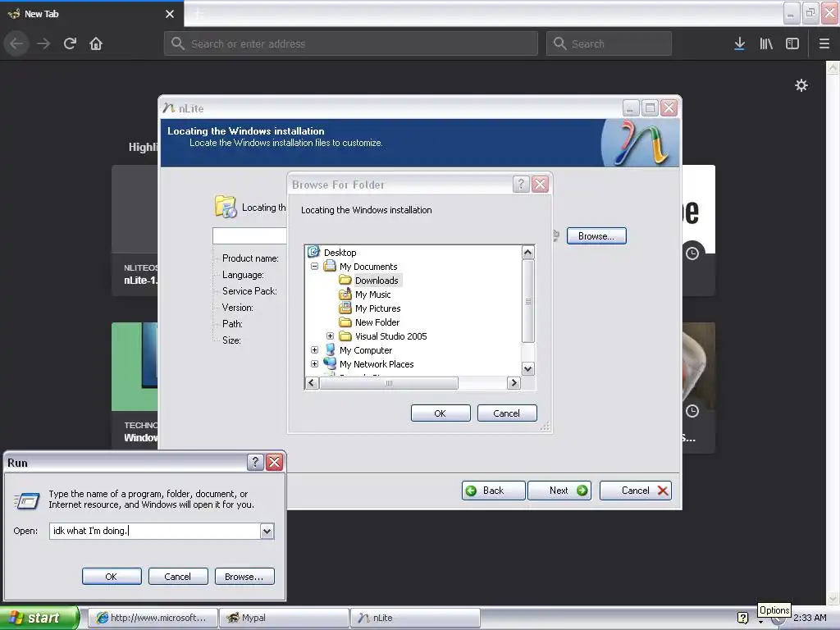Click the nLite Next button
The width and height of the screenshot is (840, 630).
coord(559,491)
